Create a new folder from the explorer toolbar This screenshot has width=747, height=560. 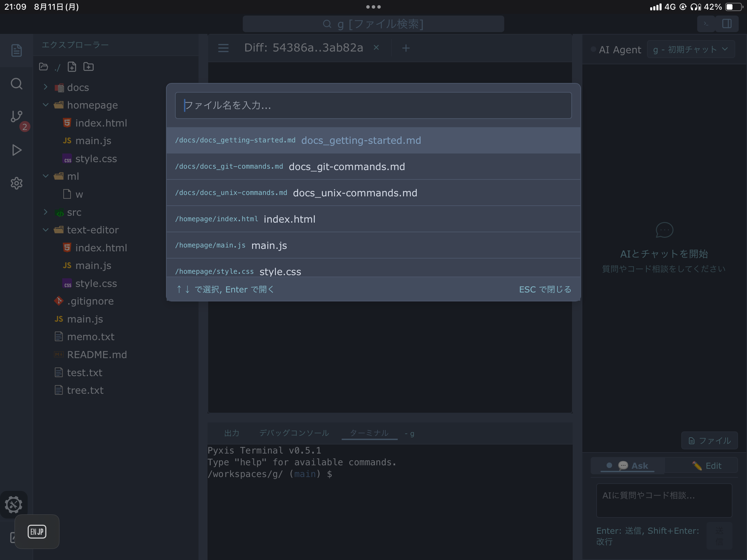(x=89, y=67)
